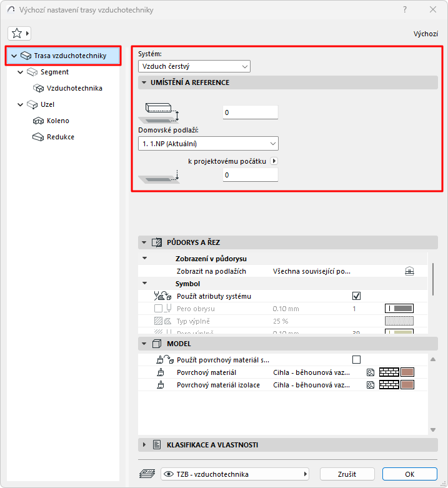Open the Domovské podlaží dropdown
The width and height of the screenshot is (448, 488).
[208, 144]
